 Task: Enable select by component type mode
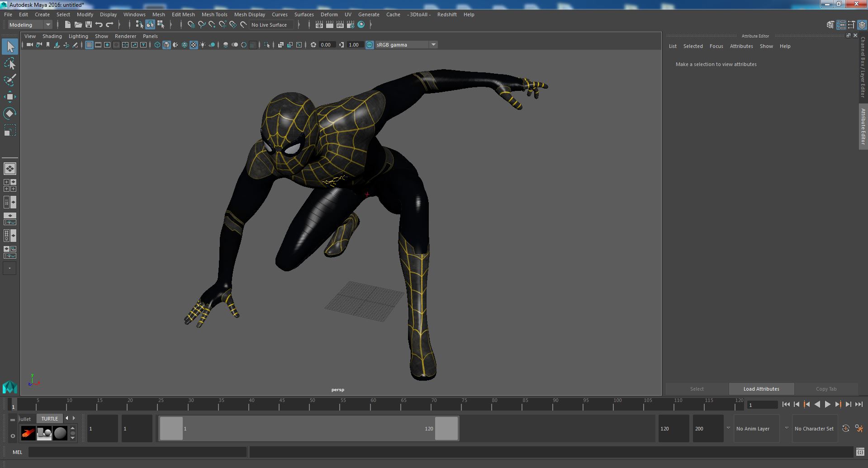click(x=161, y=25)
